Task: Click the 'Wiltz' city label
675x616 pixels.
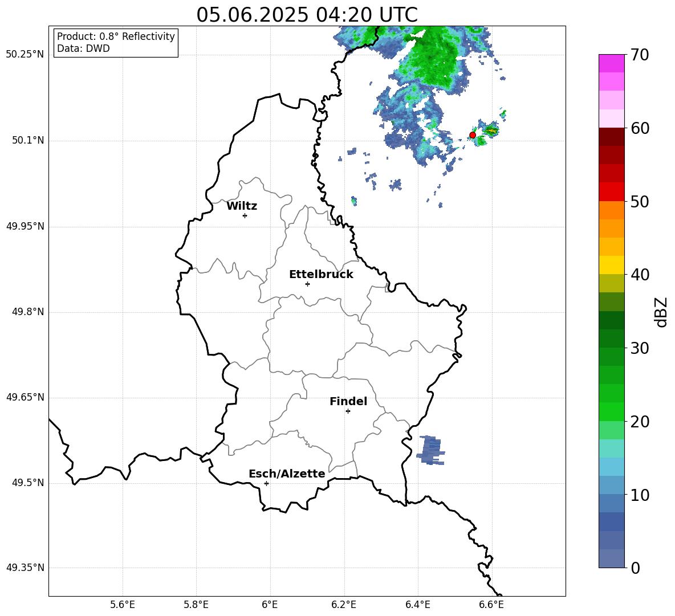Action: coord(242,206)
